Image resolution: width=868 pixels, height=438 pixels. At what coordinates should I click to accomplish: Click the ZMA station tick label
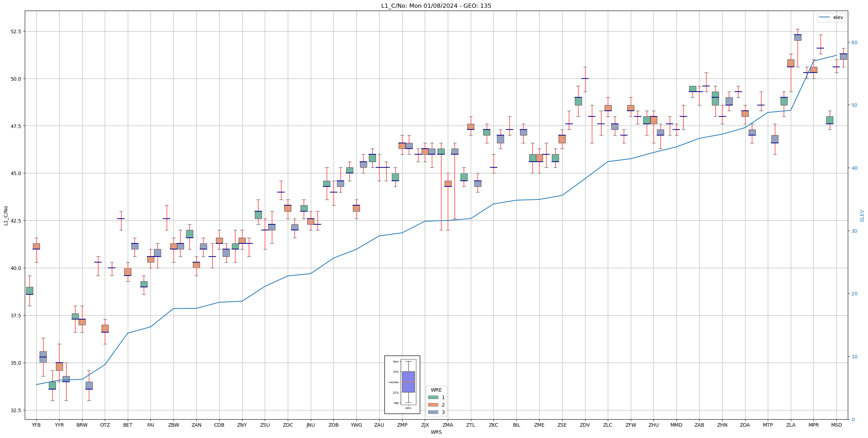[x=447, y=425]
